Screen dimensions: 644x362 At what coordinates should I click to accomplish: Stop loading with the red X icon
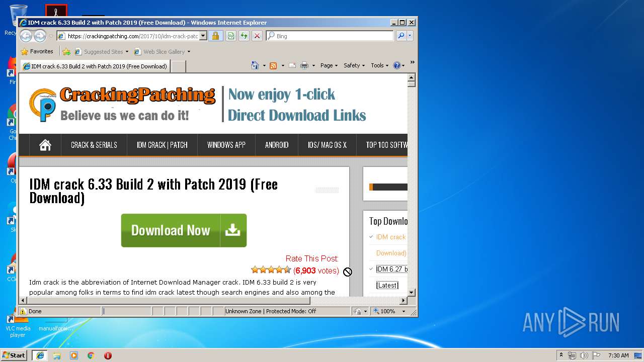point(257,36)
